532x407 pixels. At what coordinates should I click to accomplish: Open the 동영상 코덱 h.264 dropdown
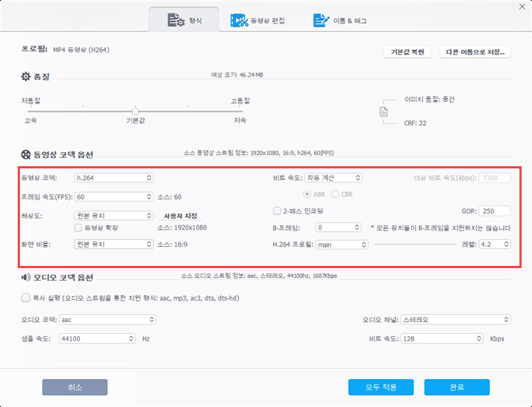(x=113, y=177)
